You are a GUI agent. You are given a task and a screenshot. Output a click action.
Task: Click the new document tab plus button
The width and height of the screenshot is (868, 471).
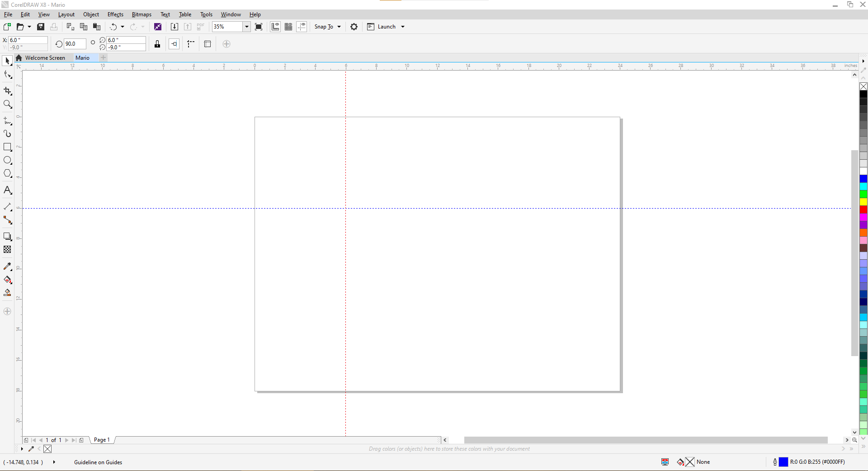(103, 57)
